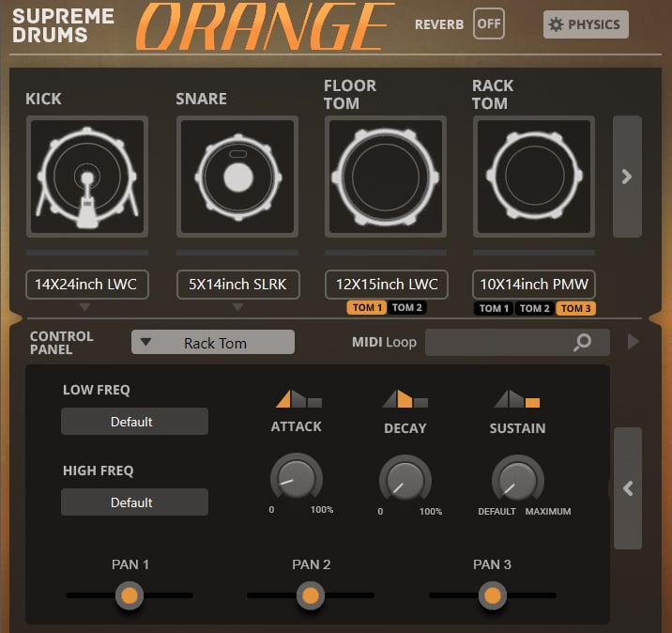Select the Snare drum icon
This screenshot has width=672, height=633.
point(237,176)
